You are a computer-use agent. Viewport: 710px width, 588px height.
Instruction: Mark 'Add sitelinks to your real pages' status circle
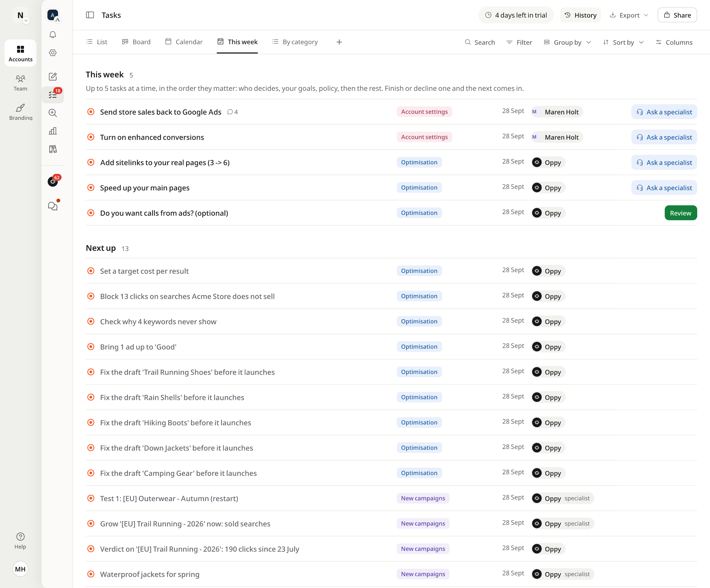(91, 162)
